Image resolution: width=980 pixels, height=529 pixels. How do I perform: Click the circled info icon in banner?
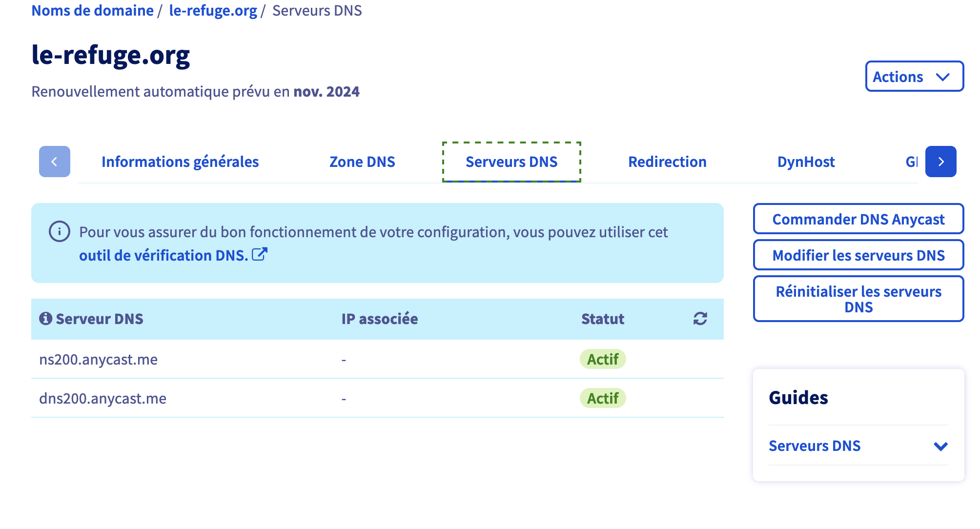60,231
